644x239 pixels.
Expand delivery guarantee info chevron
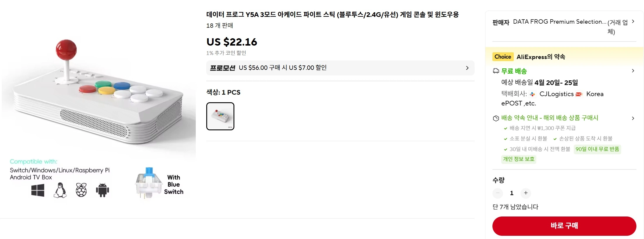633,118
